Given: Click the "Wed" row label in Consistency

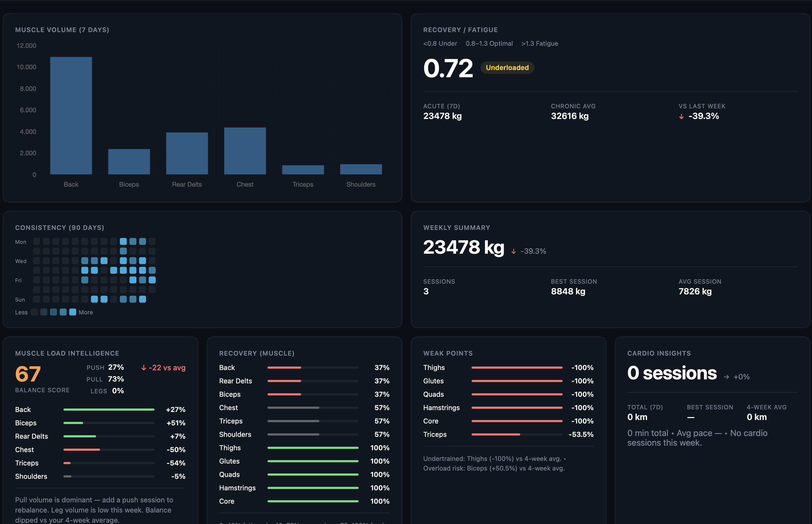Looking at the screenshot, I should tap(20, 261).
